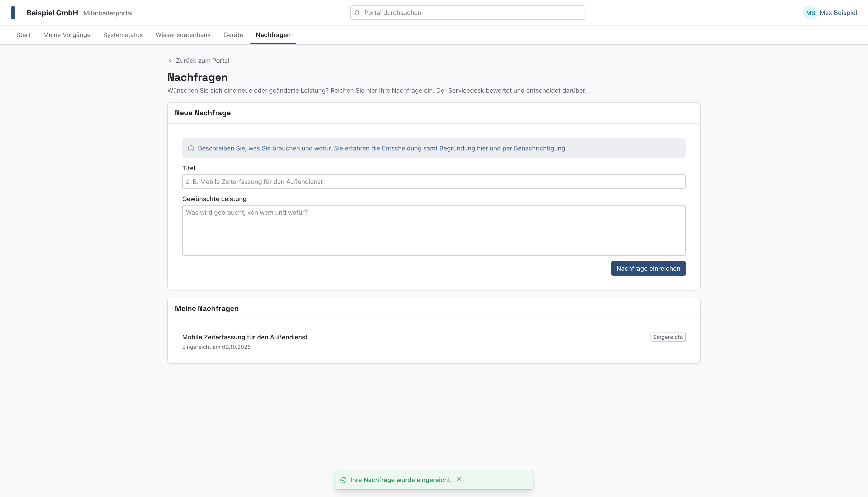The height and width of the screenshot is (497, 868).
Task: Click the Beispiel GmbH logo mark
Action: point(13,13)
